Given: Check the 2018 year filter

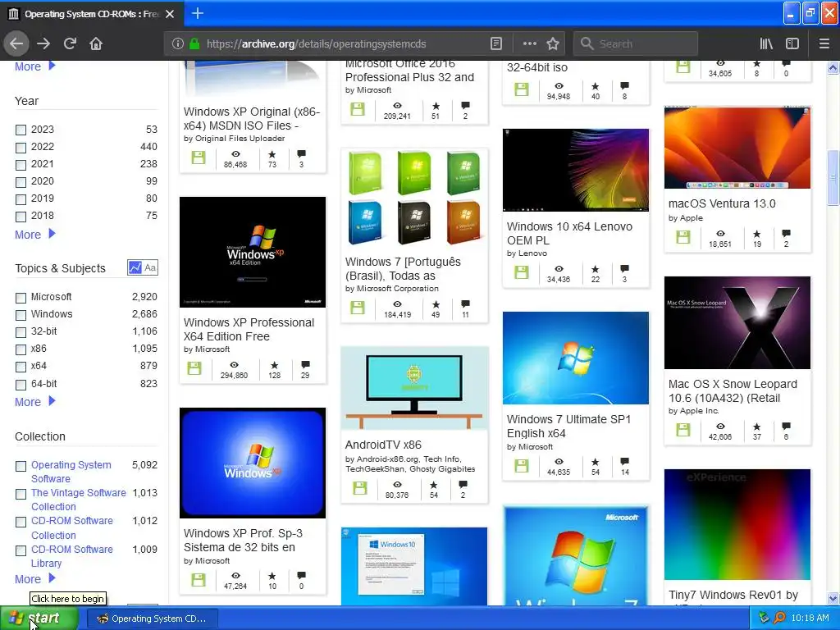Looking at the screenshot, I should 21,217.
